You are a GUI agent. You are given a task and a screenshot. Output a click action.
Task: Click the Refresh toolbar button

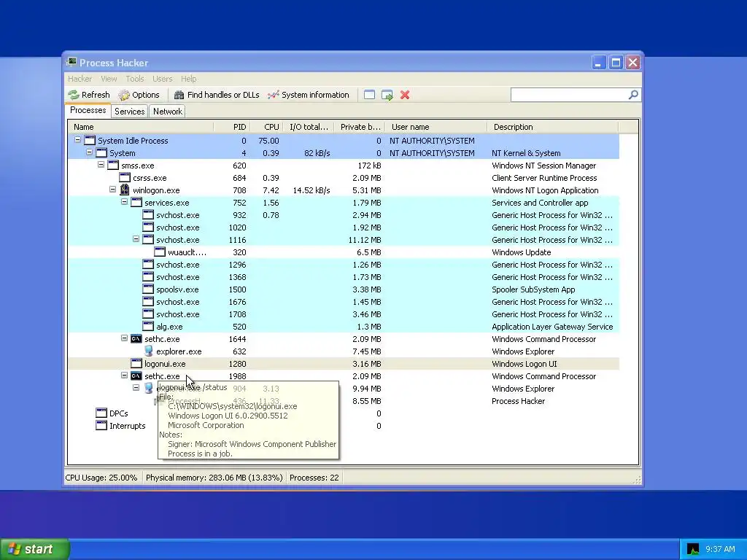[x=89, y=95]
